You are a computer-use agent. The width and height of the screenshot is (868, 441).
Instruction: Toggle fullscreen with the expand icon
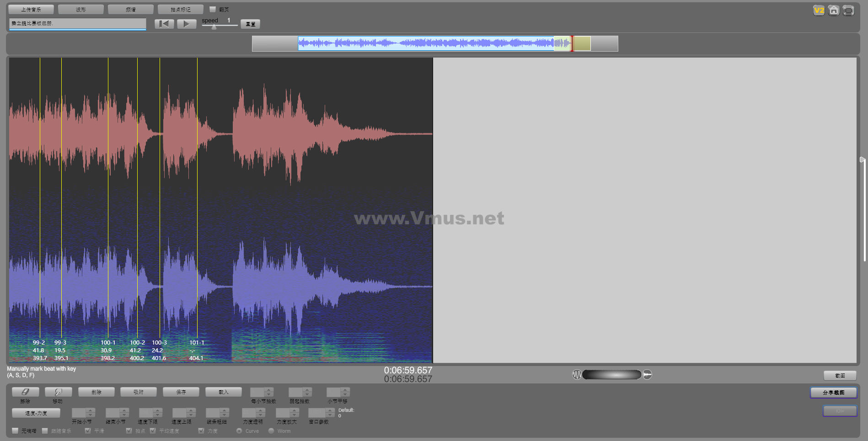pyautogui.click(x=848, y=11)
